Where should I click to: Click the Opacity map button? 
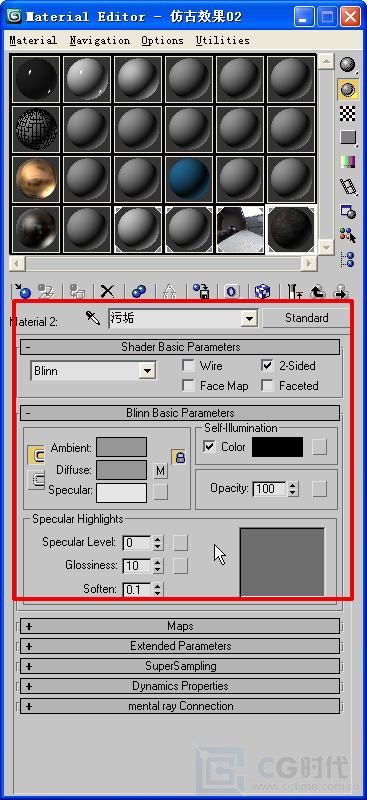click(x=320, y=489)
